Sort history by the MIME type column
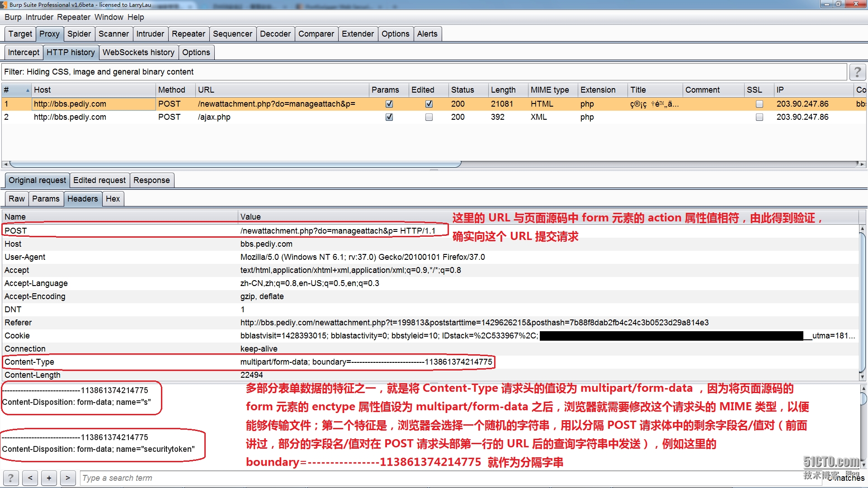This screenshot has width=868, height=488. coord(553,90)
